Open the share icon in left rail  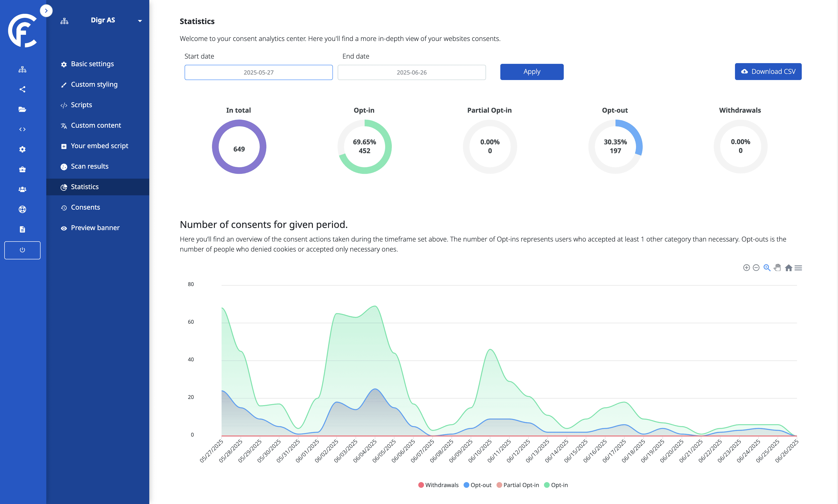tap(22, 89)
